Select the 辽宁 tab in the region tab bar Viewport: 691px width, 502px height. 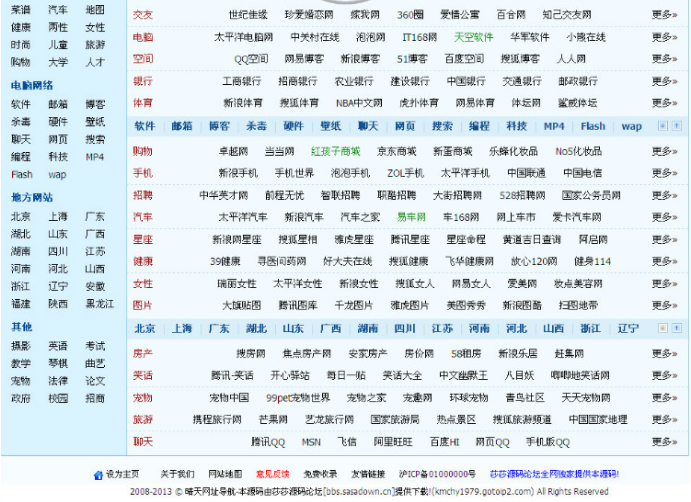point(628,328)
